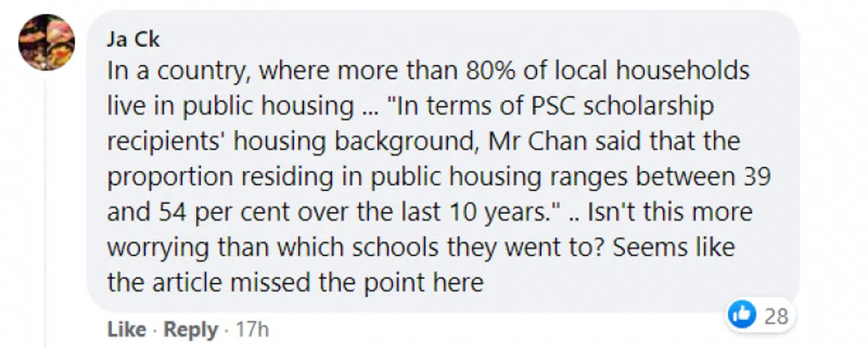This screenshot has width=868, height=348.
Task: Reply to Ja Ck's comment
Action: tap(190, 330)
